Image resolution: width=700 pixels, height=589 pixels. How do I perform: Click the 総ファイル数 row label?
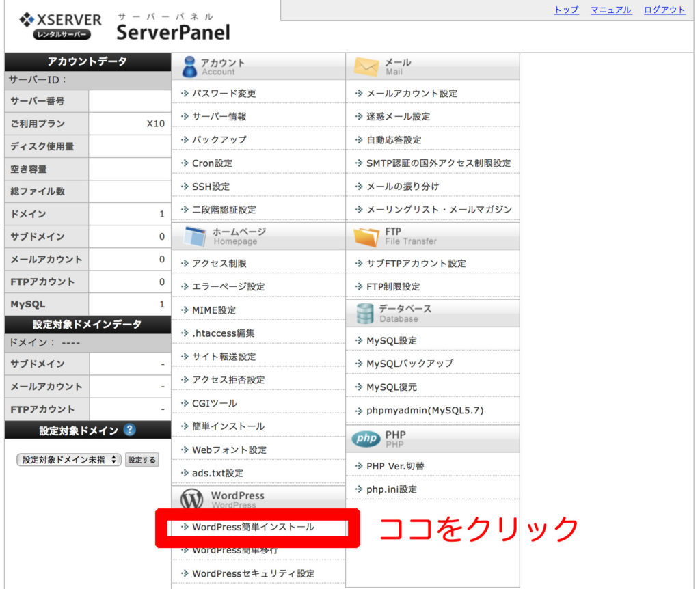38,191
